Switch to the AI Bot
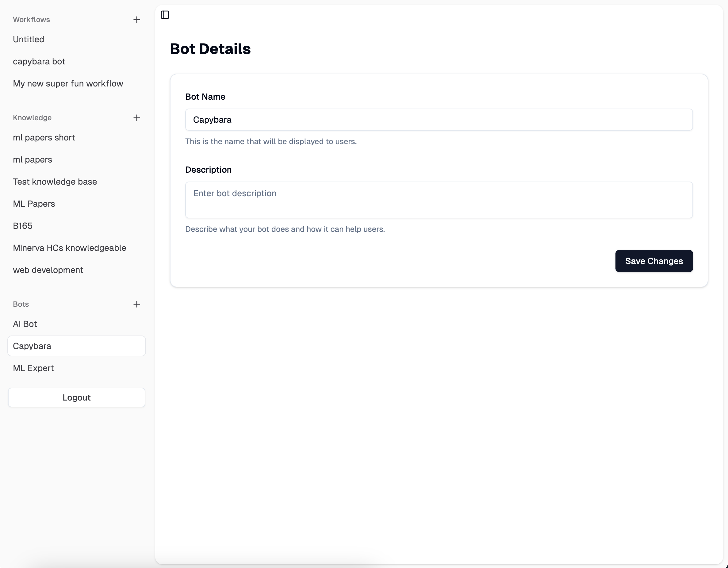 coord(25,324)
